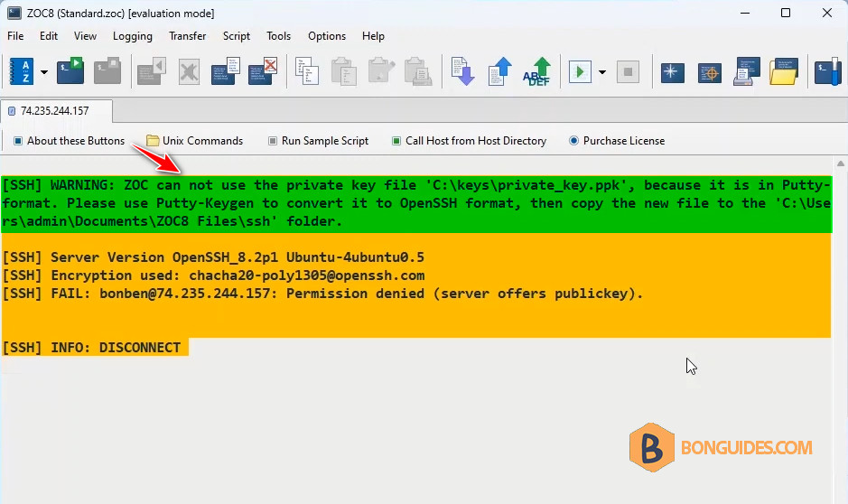Viewport: 848px width, 504px height.
Task: Click the clear screen star icon
Action: [672, 72]
